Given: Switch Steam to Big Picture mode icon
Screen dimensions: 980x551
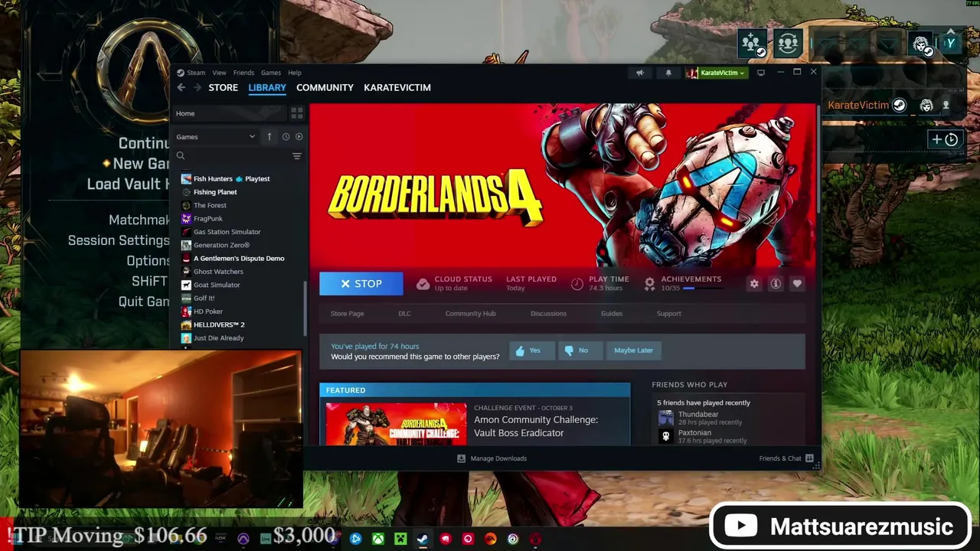Looking at the screenshot, I should point(761,73).
